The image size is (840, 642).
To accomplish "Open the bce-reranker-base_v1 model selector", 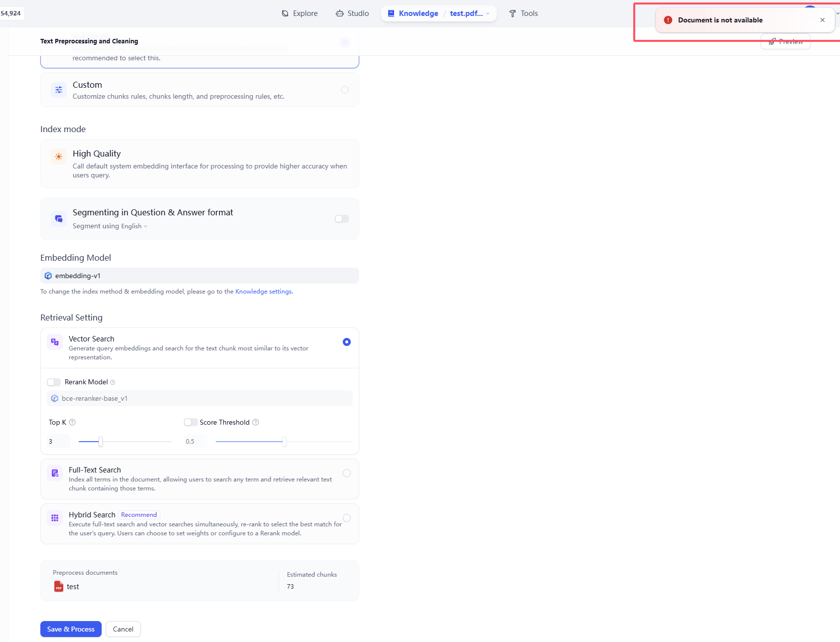I will coord(199,398).
